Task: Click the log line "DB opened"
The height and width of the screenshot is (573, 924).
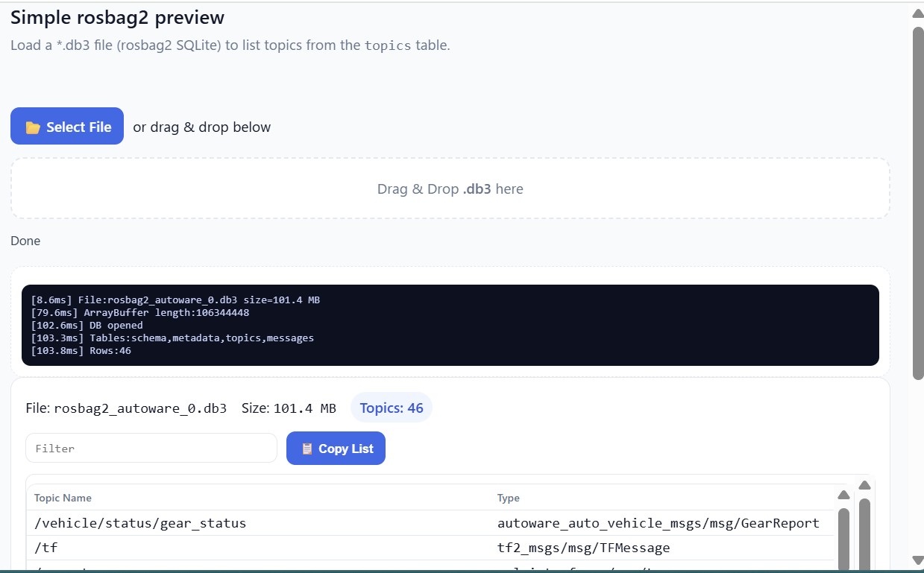Action: [87, 325]
